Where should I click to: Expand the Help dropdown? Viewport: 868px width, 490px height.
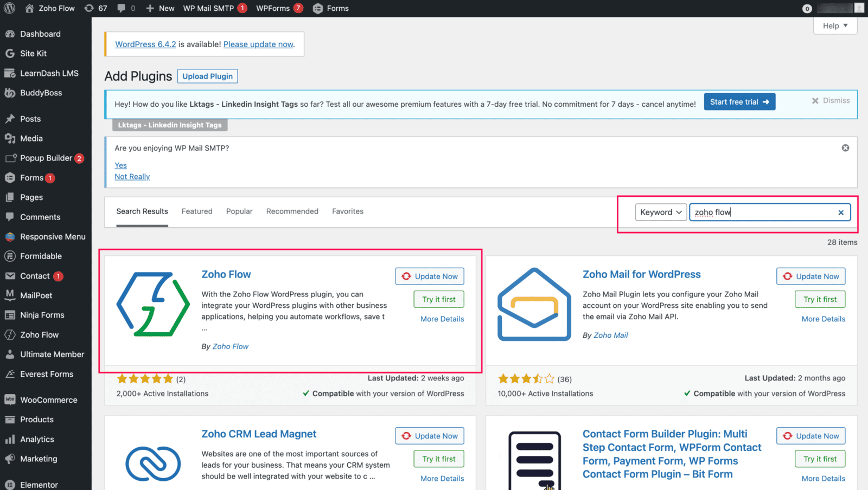835,25
